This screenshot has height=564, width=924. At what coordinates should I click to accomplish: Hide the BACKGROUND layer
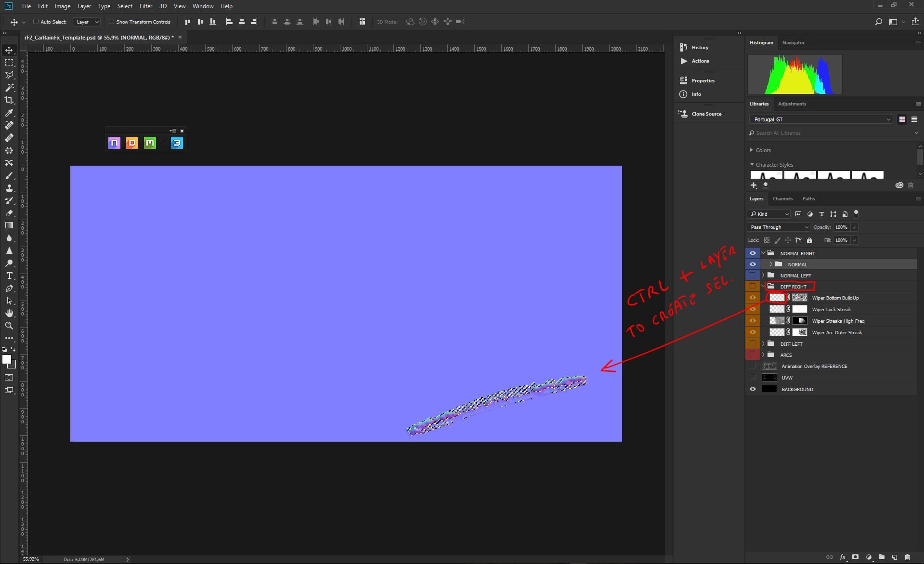(753, 389)
